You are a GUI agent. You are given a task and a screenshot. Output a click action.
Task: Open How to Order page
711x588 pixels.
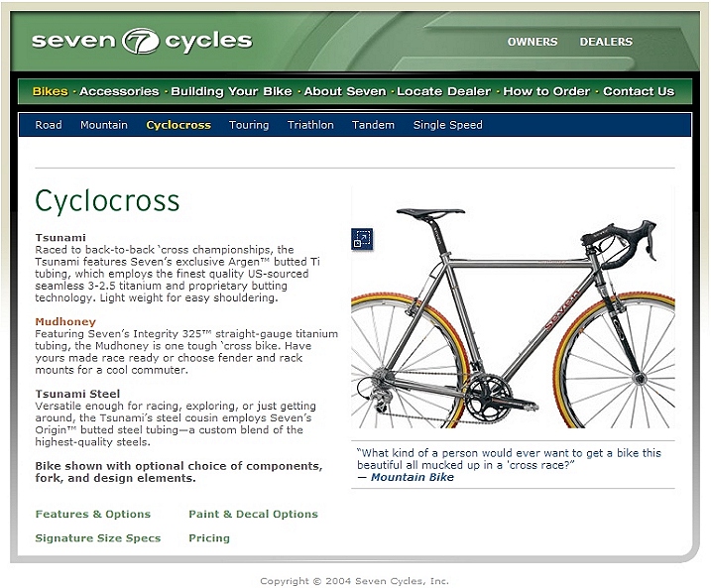546,91
